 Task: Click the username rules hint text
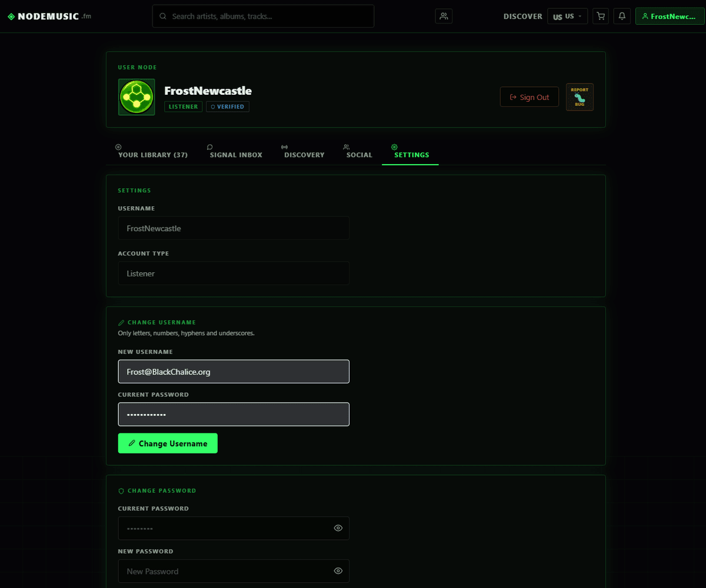tap(187, 333)
